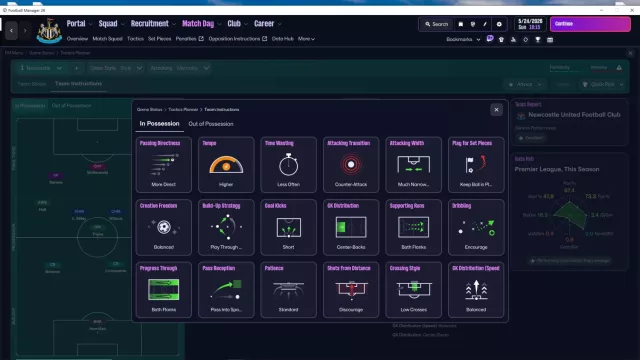
Task: Click the bookmark icon in top toolbar
Action: pos(460,24)
